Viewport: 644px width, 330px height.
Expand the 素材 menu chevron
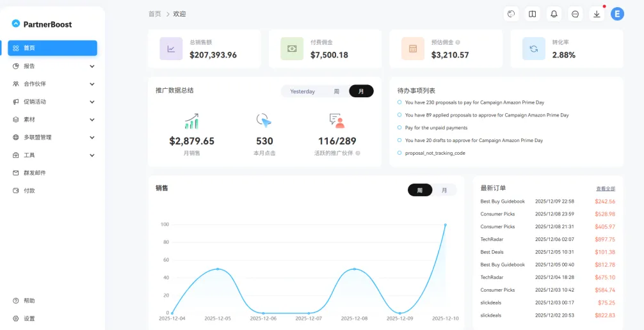coord(92,120)
